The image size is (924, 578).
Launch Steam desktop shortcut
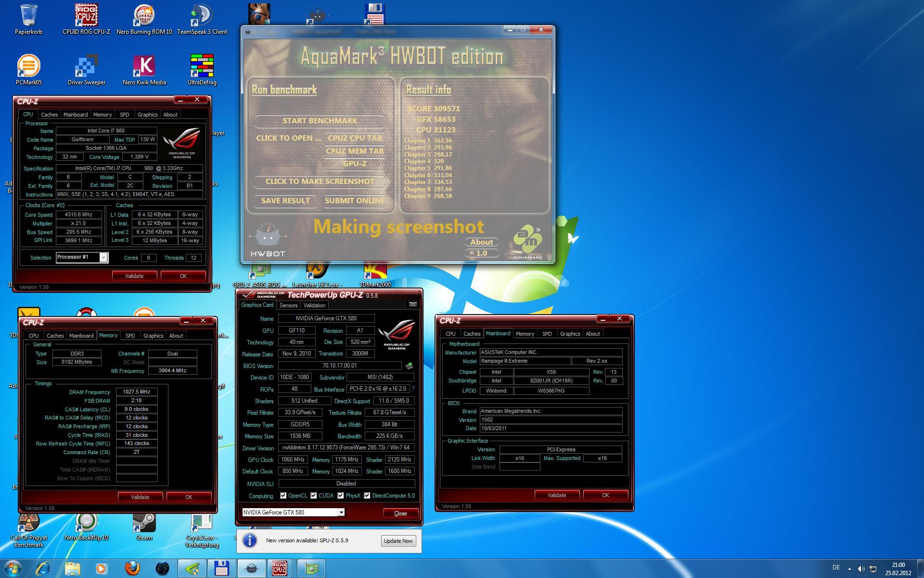pos(144,526)
